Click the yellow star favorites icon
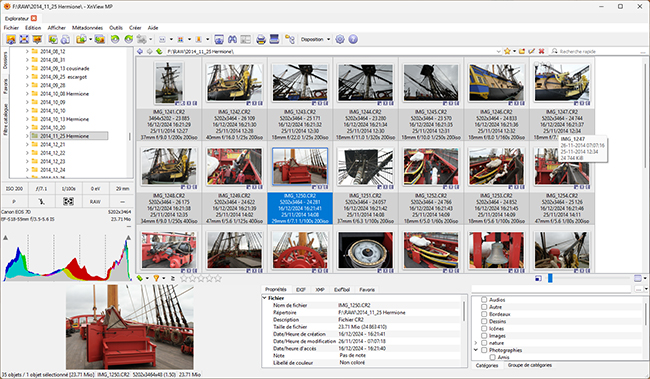 (x=507, y=51)
